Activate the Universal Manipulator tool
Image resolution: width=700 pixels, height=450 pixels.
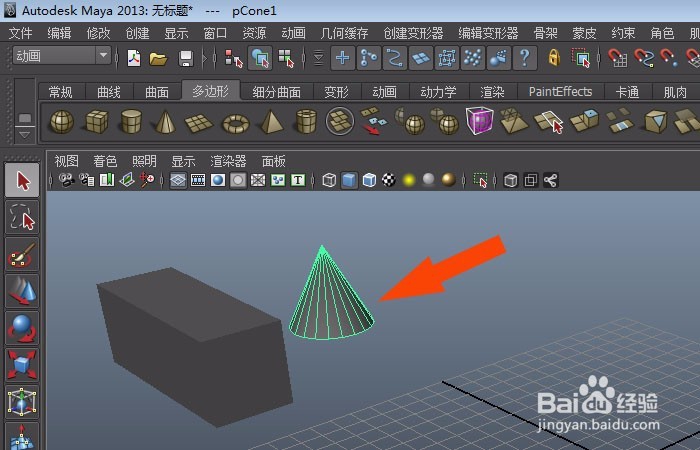point(22,402)
